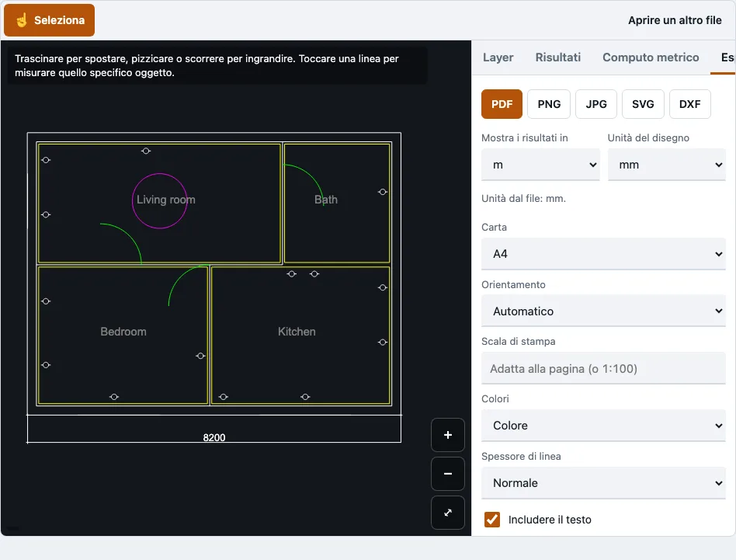The width and height of the screenshot is (736, 560).
Task: Click the Bedroom label
Action: (x=123, y=332)
